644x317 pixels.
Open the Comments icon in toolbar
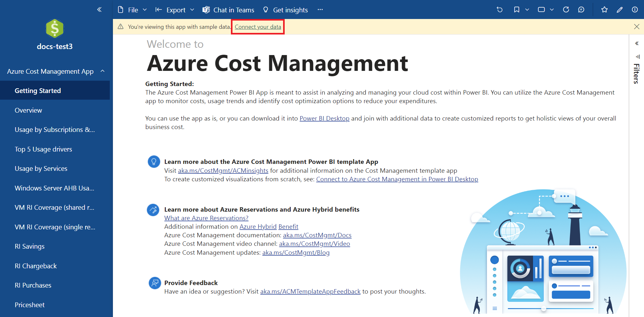[581, 10]
